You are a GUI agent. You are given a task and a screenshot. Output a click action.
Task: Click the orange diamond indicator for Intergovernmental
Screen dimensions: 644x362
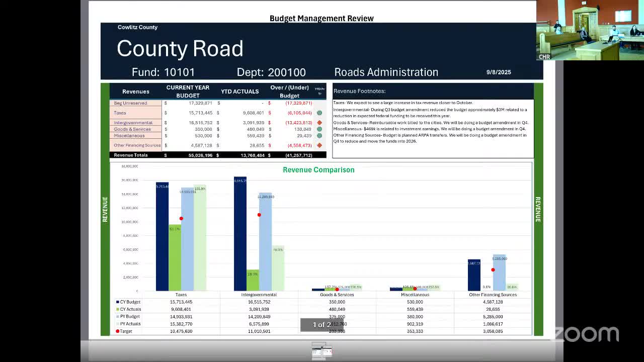pos(319,121)
